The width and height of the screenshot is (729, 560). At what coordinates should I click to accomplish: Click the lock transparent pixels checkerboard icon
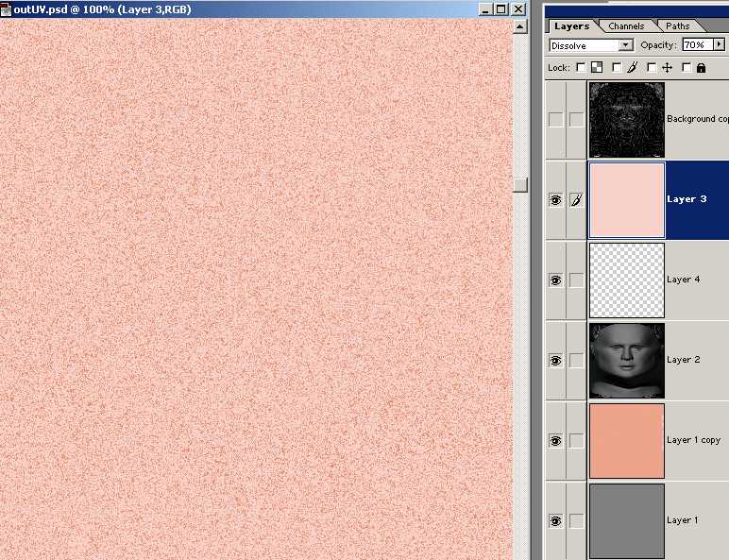pos(599,68)
